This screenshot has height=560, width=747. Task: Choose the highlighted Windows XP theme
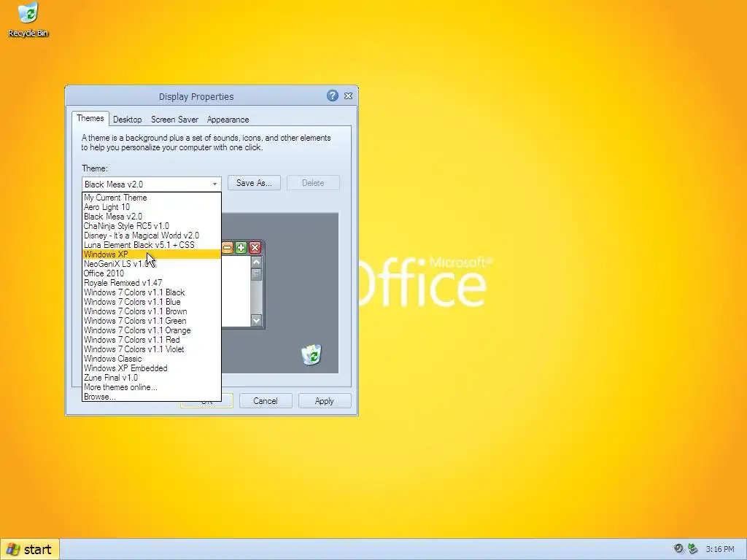(x=152, y=254)
